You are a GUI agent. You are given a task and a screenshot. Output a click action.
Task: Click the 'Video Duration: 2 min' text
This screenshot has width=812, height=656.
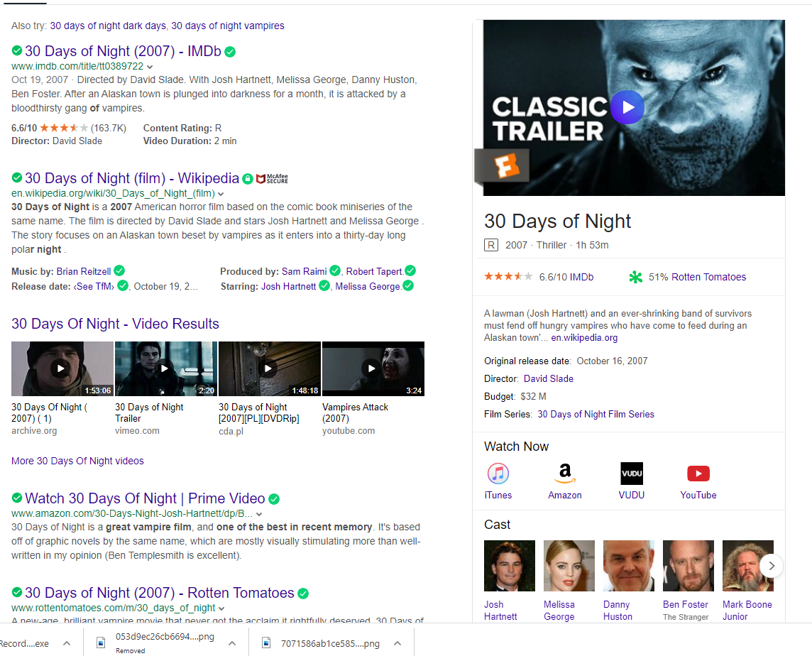point(190,141)
